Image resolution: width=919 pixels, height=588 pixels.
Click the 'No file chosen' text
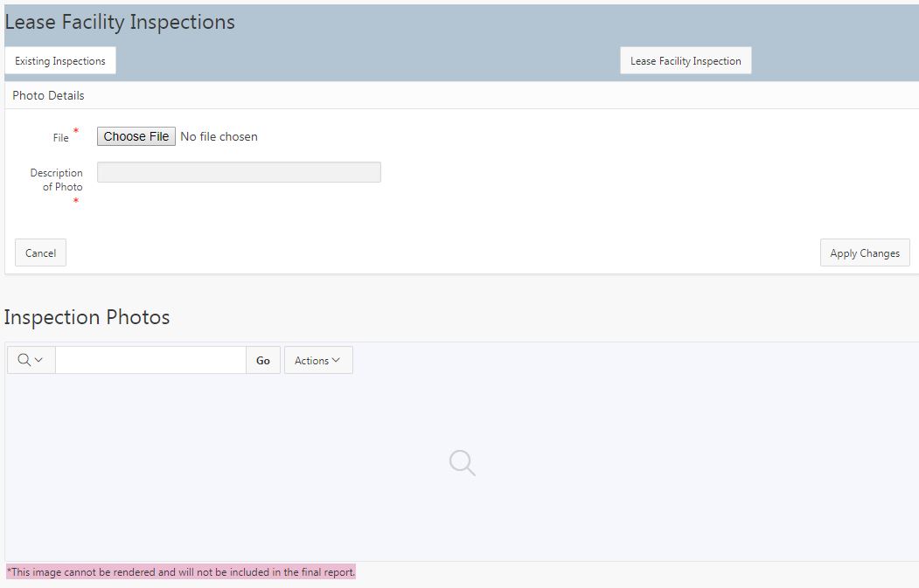219,136
